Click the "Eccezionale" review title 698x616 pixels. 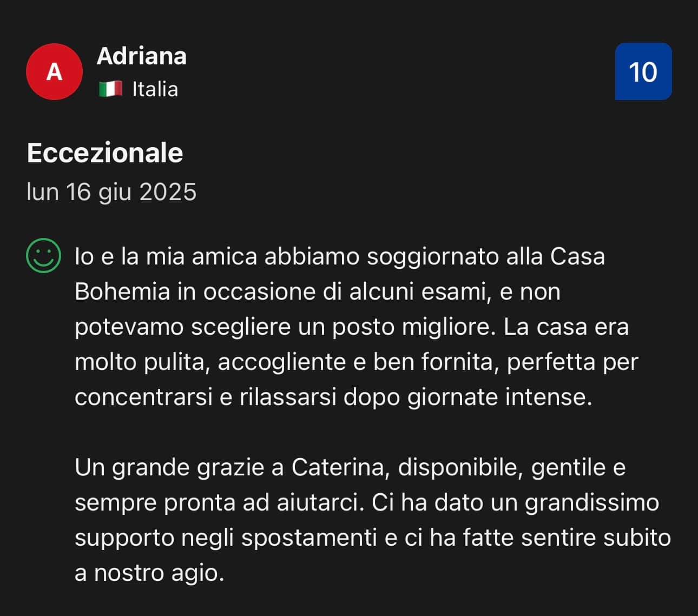pos(105,153)
